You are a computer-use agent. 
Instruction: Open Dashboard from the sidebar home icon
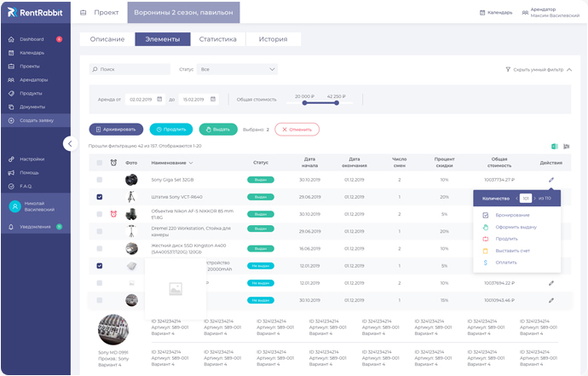click(x=11, y=39)
